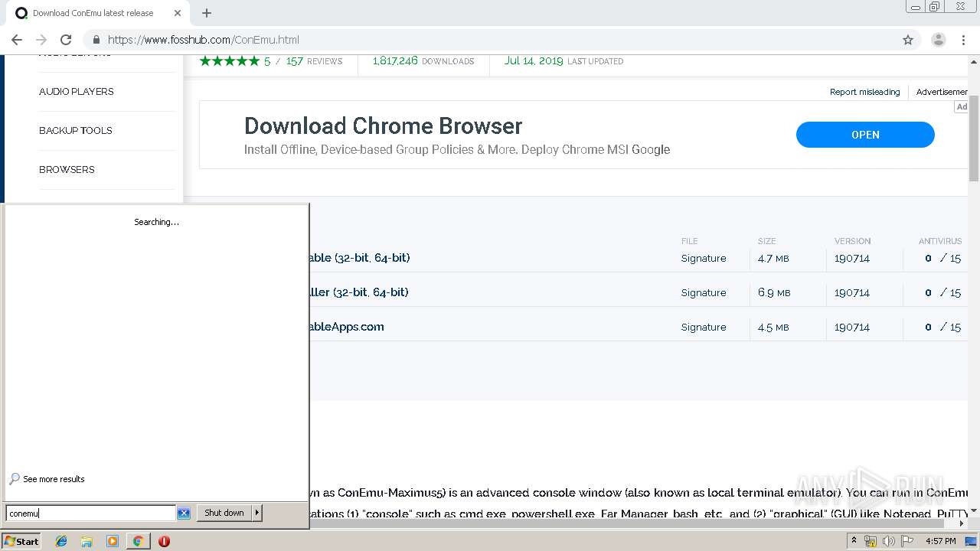This screenshot has height=551, width=980.
Task: Show hidden system tray icons
Action: [854, 541]
